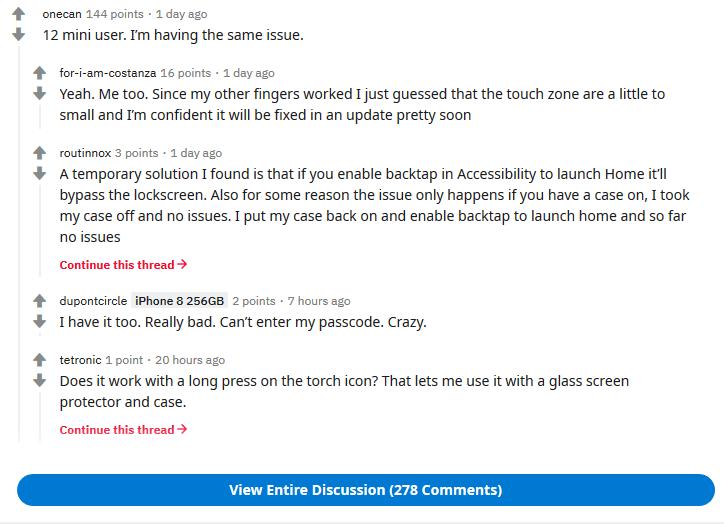This screenshot has height=524, width=724.
Task: Upvote for-i-am-costanza's comment
Action: (x=40, y=73)
